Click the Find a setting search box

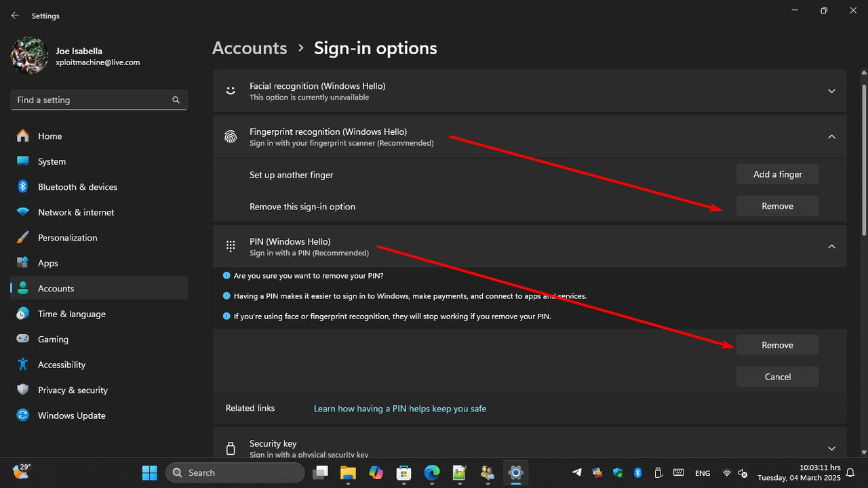99,100
